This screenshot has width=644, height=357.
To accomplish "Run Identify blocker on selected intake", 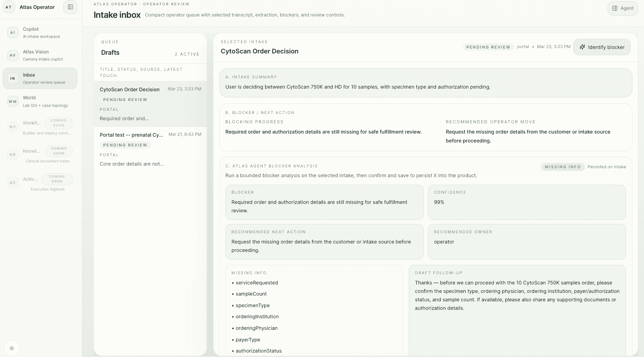I will (x=602, y=47).
